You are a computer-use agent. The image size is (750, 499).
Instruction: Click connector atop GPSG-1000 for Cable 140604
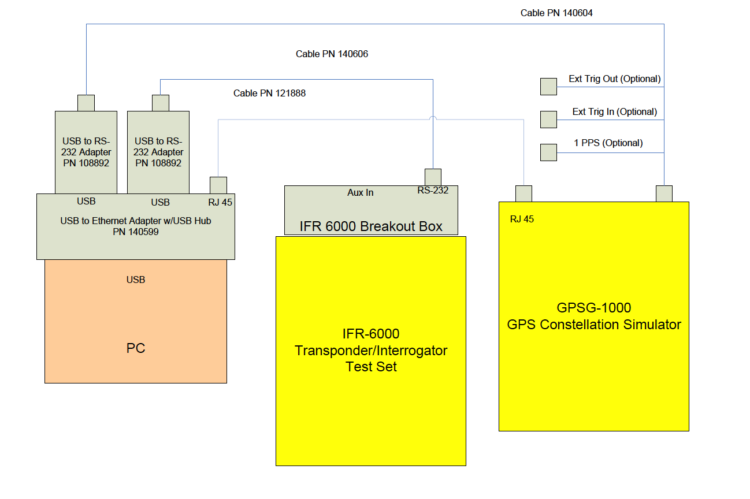coord(664,194)
